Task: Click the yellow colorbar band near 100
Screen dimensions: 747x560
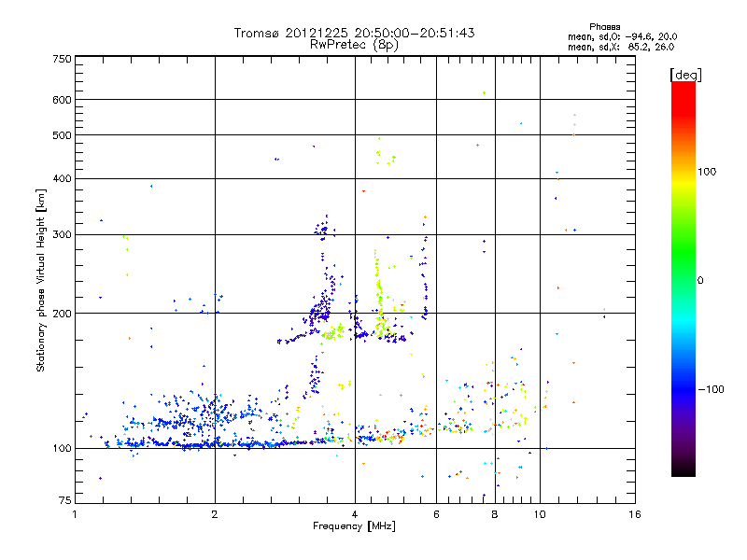Action: [684, 183]
